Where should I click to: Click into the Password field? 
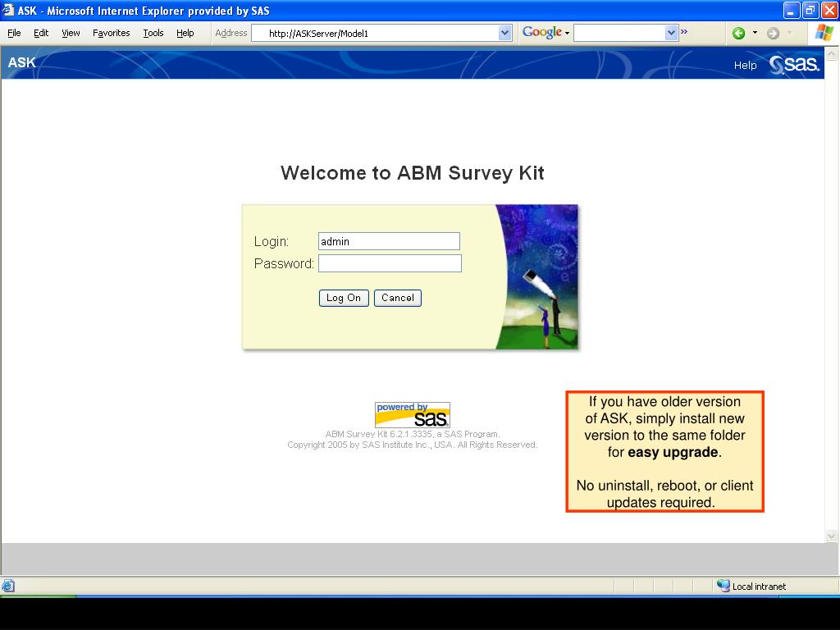coord(390,263)
